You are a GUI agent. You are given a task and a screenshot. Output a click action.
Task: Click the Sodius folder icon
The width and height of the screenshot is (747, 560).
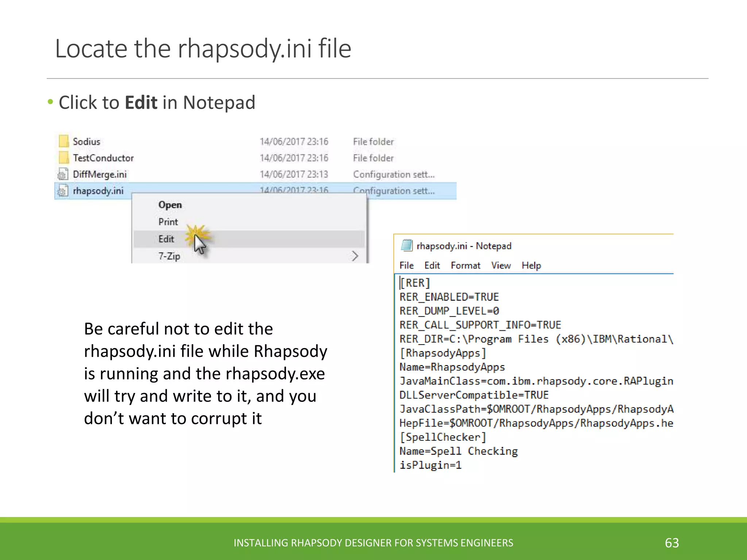(63, 141)
